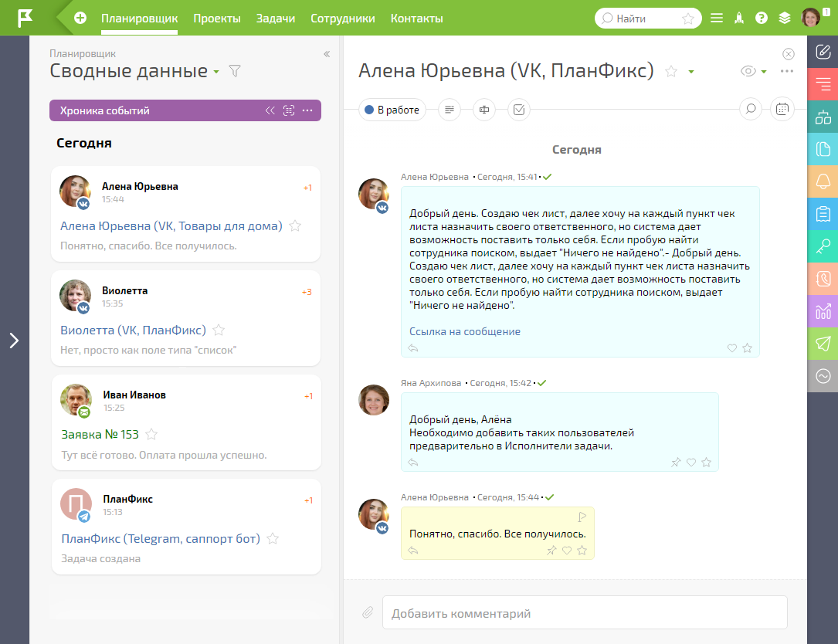Star the 'Понятно, спасибо' message in the chat

tap(582, 551)
